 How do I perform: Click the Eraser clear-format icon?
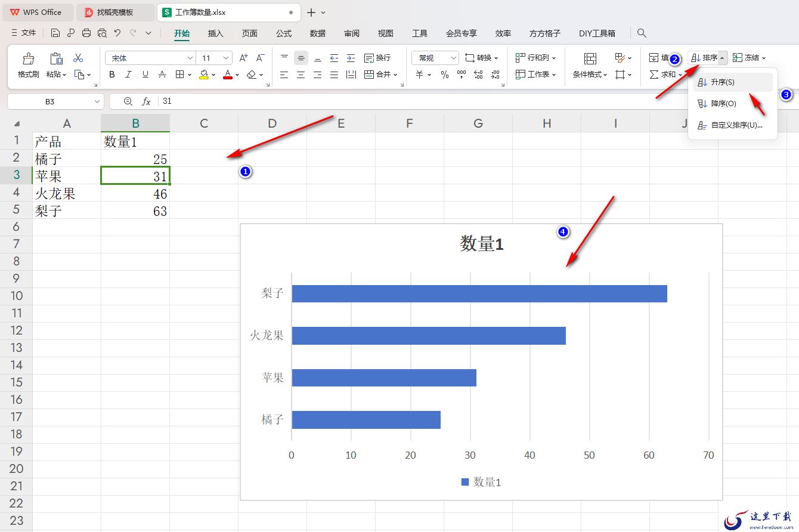tap(251, 75)
